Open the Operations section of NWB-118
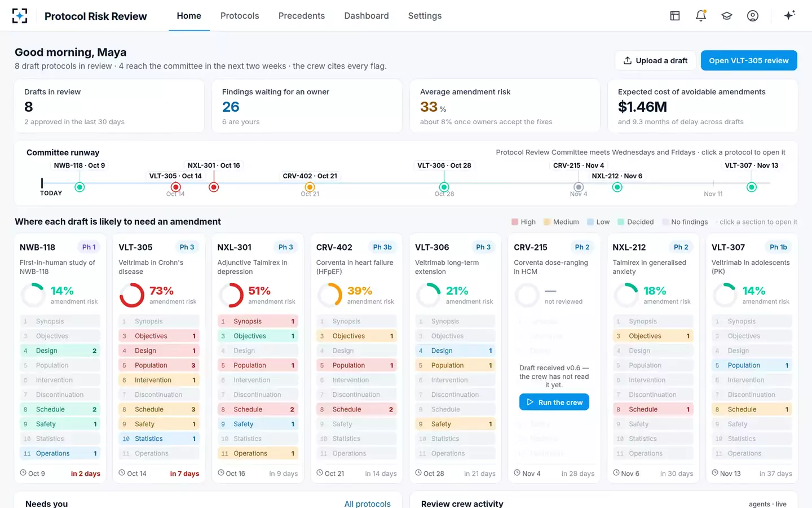Viewport: 812px width, 508px height. point(60,453)
